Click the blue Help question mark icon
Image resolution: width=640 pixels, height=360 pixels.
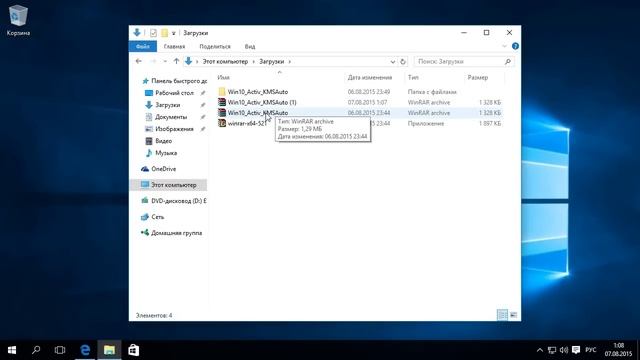[x=515, y=46]
